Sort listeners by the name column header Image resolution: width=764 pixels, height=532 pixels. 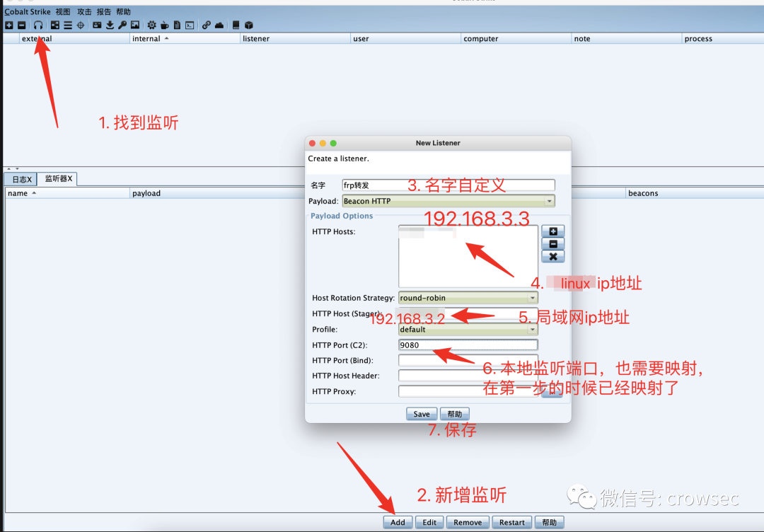(67, 193)
